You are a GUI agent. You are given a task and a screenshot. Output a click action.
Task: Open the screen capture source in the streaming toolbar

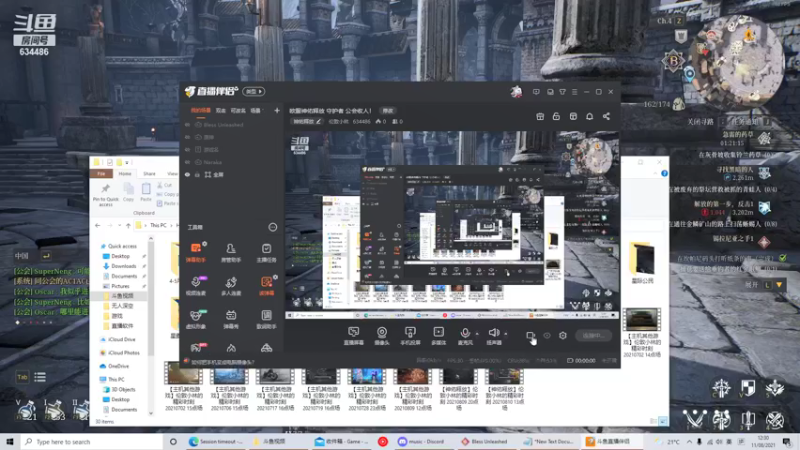click(353, 336)
